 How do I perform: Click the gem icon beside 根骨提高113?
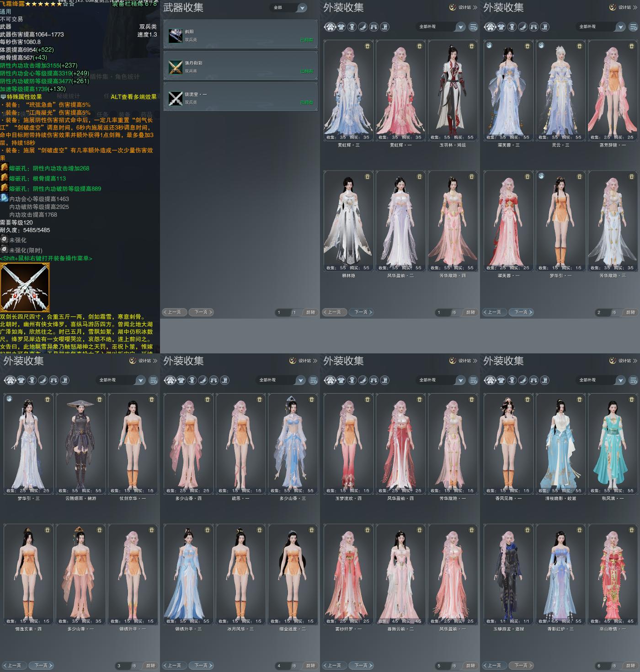coord(4,178)
